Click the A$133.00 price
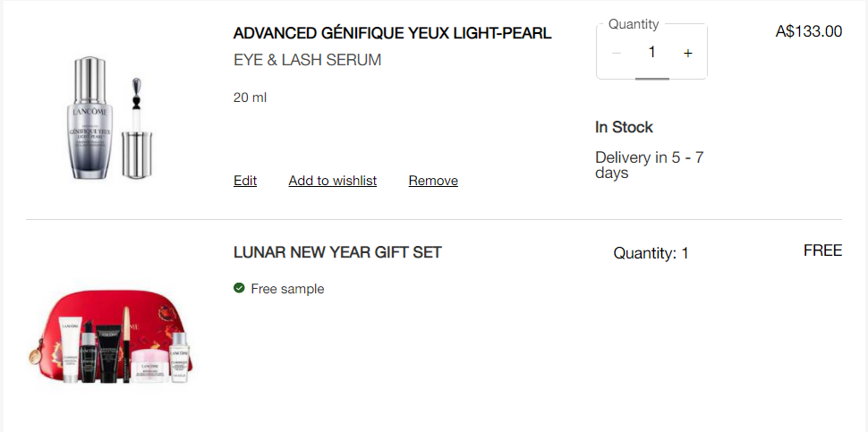Viewport: 868px width, 432px height. pos(809,31)
